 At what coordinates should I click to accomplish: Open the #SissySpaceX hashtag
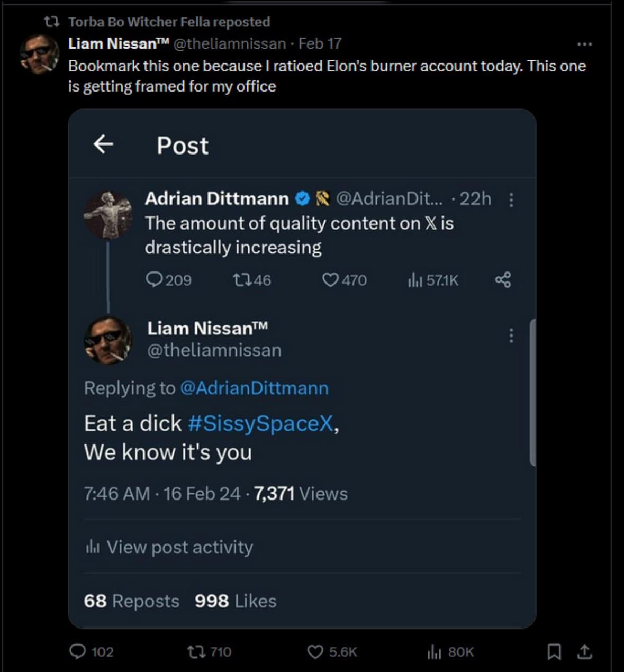point(260,423)
